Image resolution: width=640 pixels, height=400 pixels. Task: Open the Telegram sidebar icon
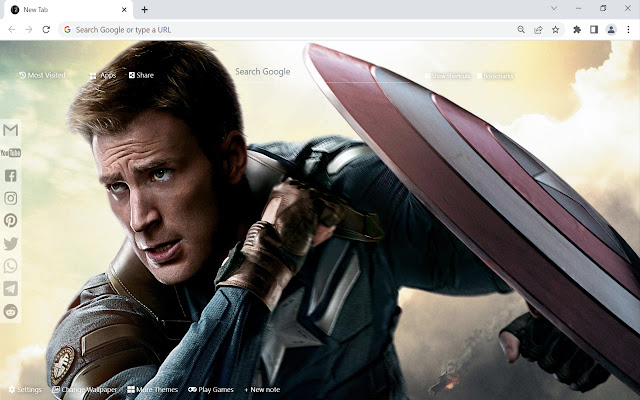click(x=11, y=289)
